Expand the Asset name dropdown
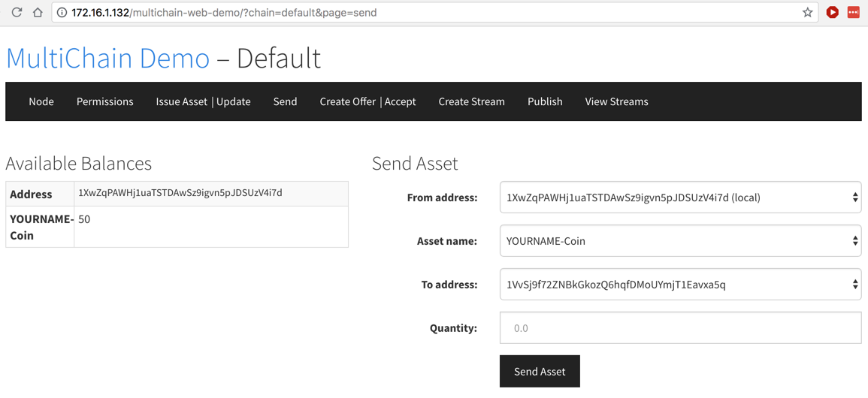Image resolution: width=868 pixels, height=398 pixels. [680, 241]
